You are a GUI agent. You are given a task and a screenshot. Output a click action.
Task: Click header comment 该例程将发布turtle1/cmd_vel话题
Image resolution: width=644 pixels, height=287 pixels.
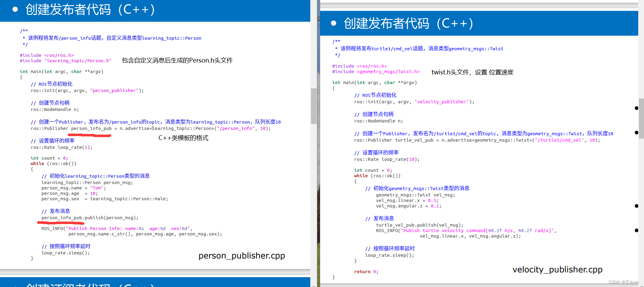click(x=419, y=49)
